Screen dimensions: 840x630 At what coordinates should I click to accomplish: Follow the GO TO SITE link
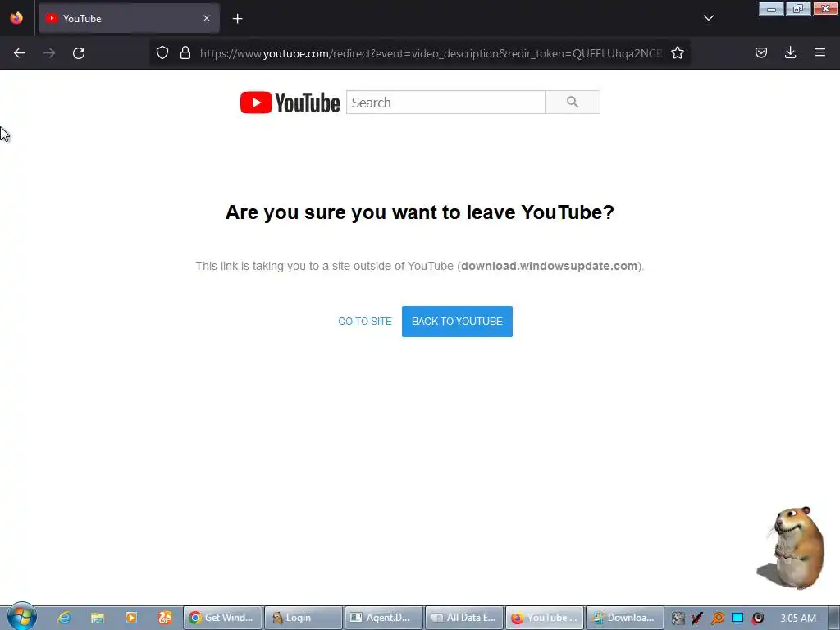click(365, 322)
